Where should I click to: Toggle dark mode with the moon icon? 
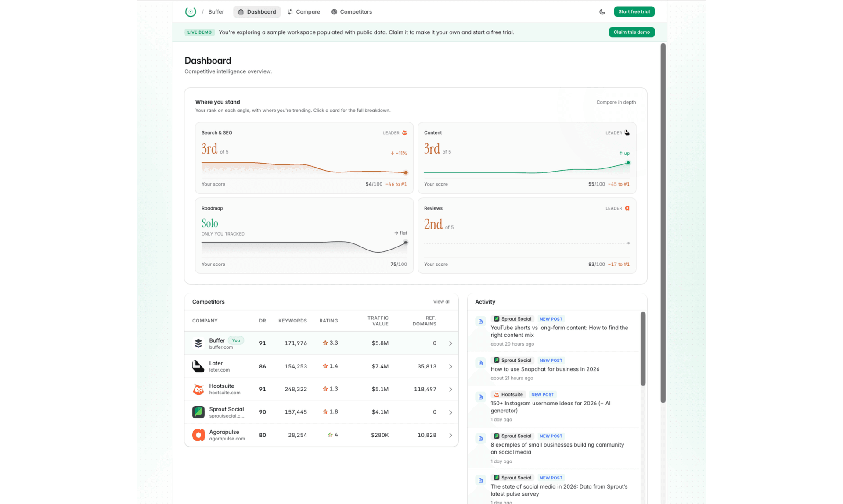point(602,12)
